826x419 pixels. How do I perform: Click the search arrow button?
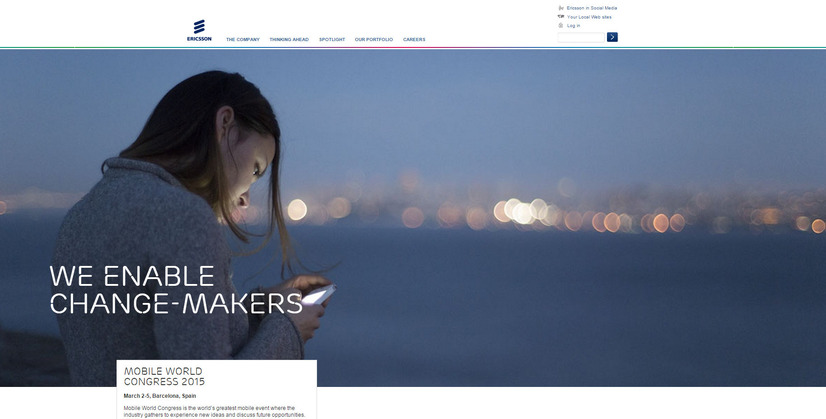(x=612, y=37)
